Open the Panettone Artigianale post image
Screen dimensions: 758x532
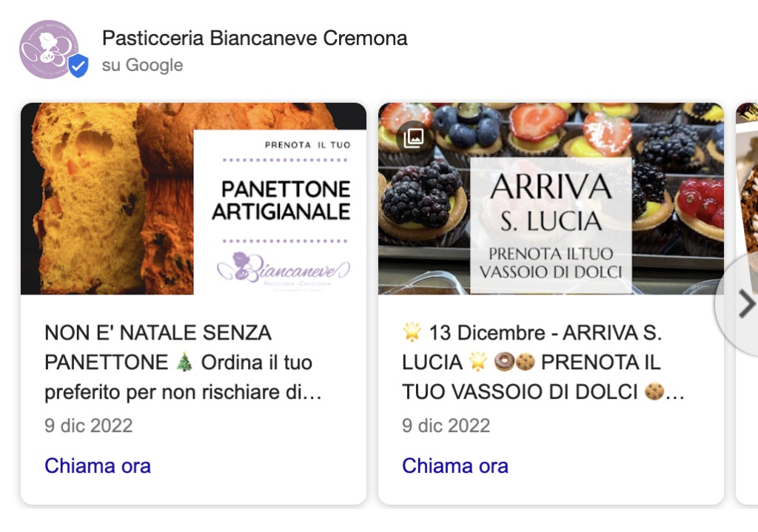[193, 198]
